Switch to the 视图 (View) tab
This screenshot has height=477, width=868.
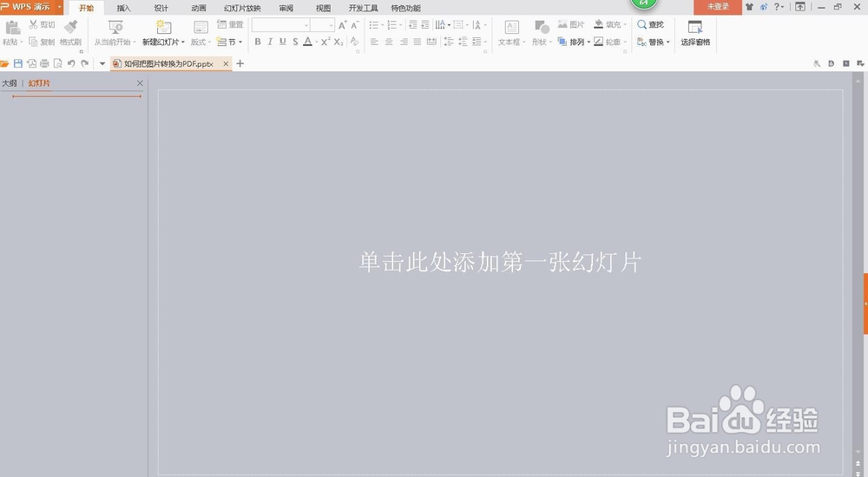tap(323, 8)
